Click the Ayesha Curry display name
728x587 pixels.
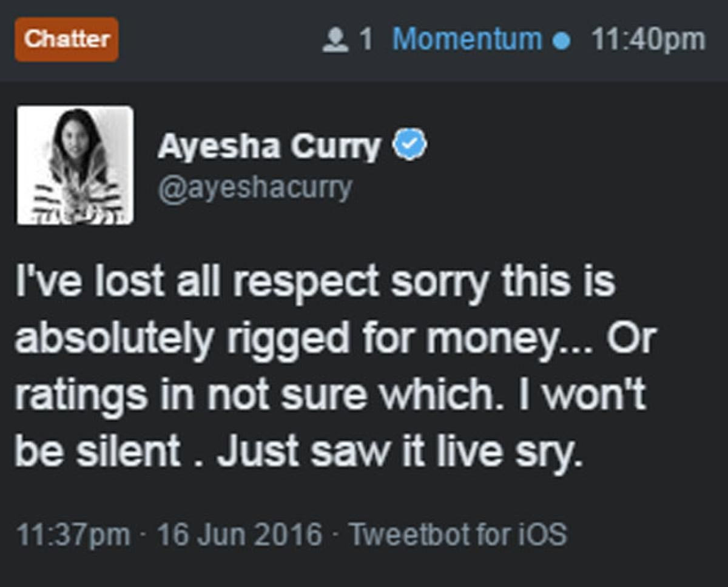pos(269,146)
